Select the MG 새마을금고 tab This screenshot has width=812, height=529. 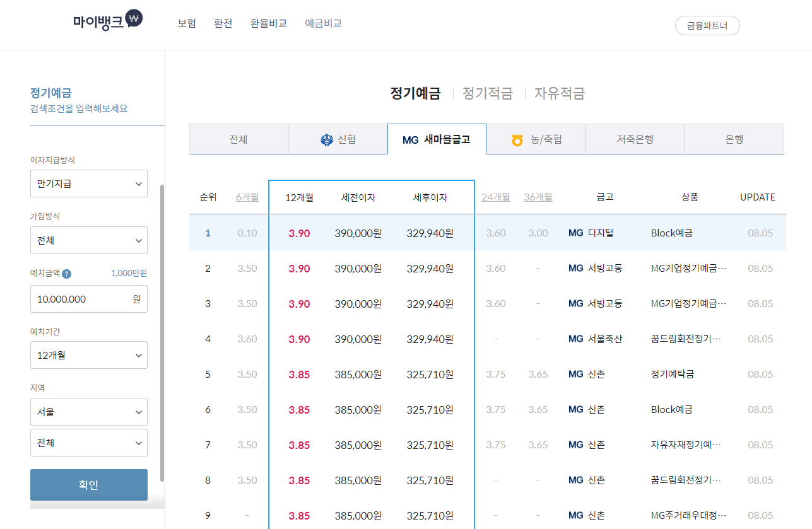pyautogui.click(x=437, y=139)
